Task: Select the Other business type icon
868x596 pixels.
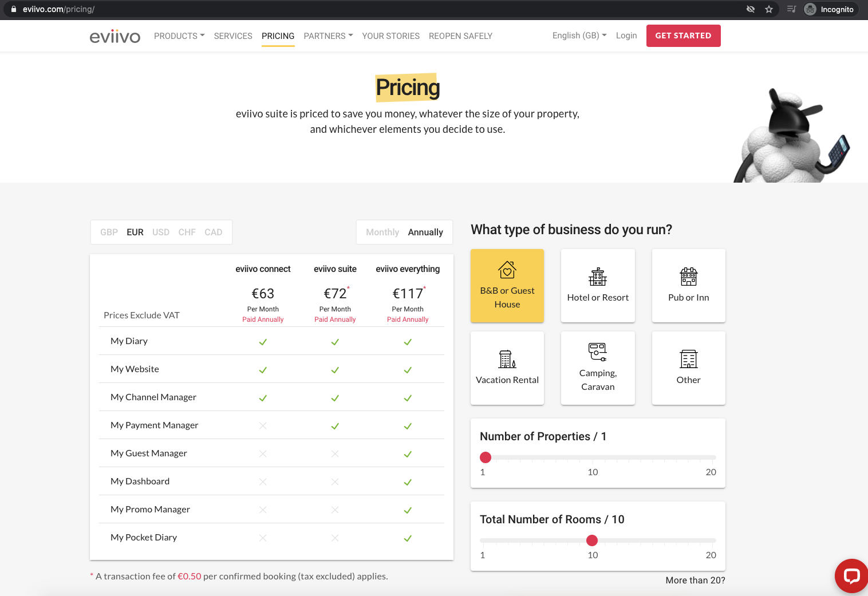Action: (x=688, y=359)
